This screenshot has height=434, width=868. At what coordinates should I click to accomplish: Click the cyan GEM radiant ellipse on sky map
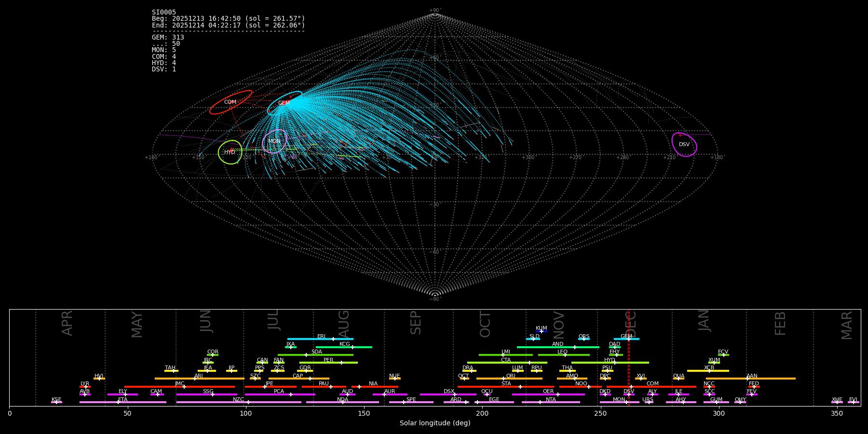click(x=285, y=103)
